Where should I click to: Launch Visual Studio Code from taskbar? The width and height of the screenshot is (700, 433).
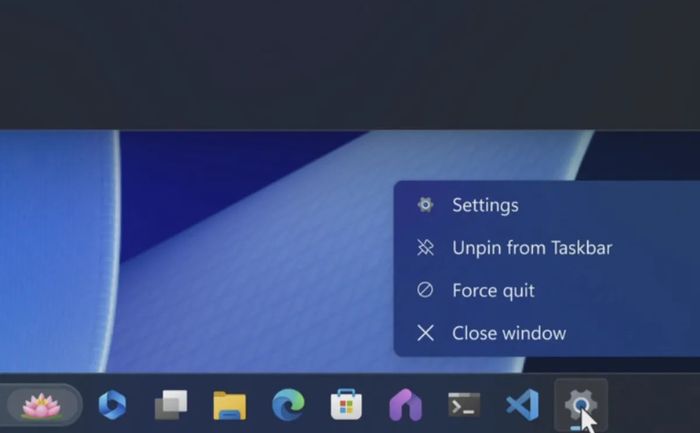coord(522,405)
